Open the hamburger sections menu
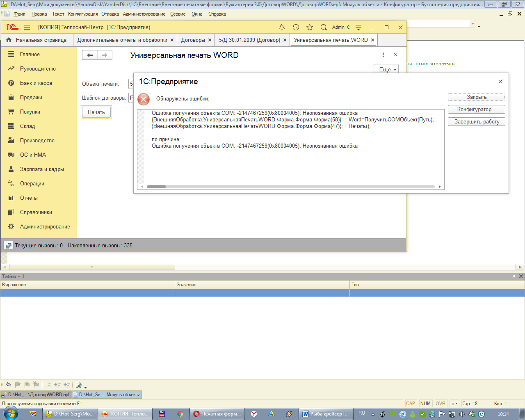Screen dimensions: 525x420 27,27
